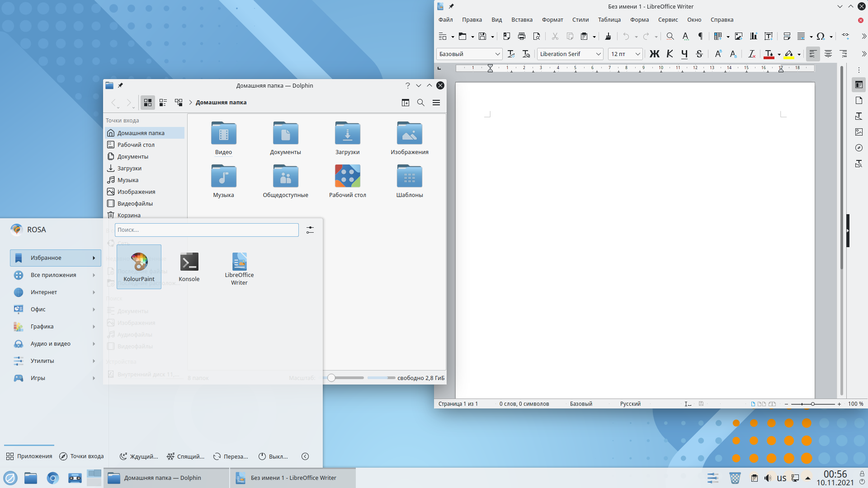Switch to Точки входа at menu bottom
The width and height of the screenshot is (868, 488).
pyautogui.click(x=82, y=456)
